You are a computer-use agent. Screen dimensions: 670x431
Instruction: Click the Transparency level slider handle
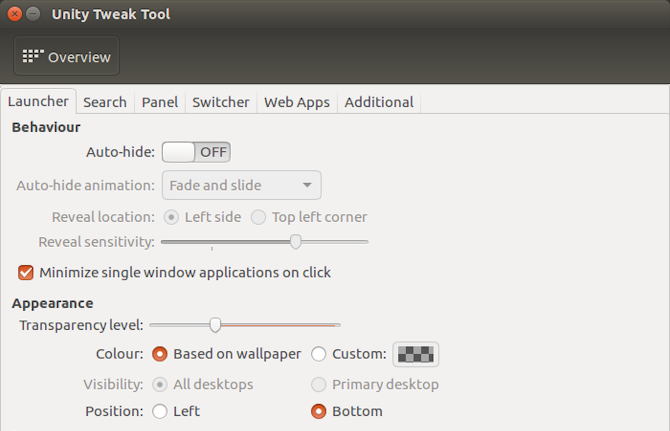click(215, 325)
